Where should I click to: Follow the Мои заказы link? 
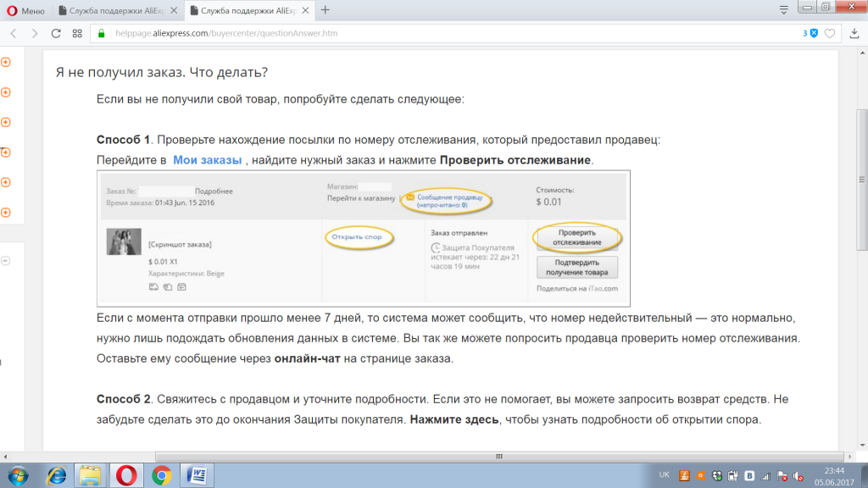point(208,160)
